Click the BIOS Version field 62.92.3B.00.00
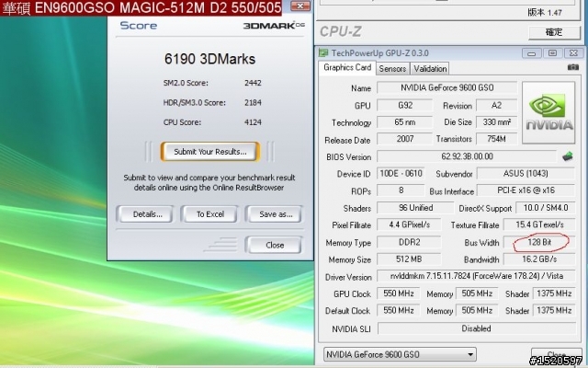The image size is (588, 368). coord(467,156)
